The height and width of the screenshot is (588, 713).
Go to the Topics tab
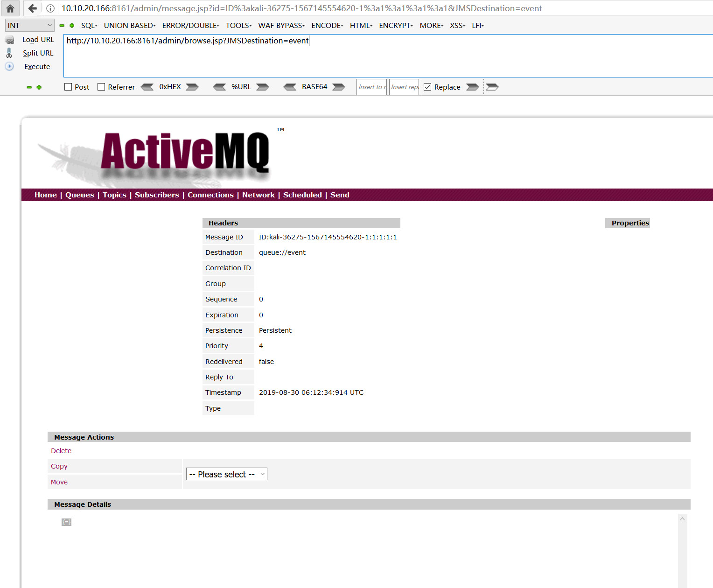[115, 195]
